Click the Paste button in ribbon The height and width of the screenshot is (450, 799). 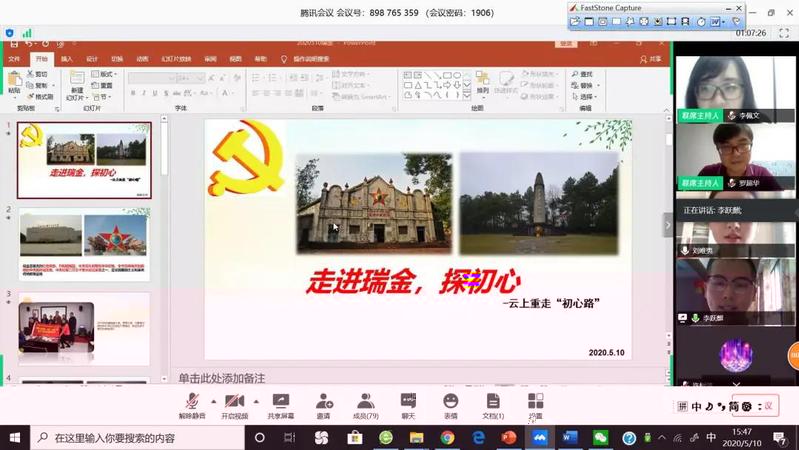point(14,83)
